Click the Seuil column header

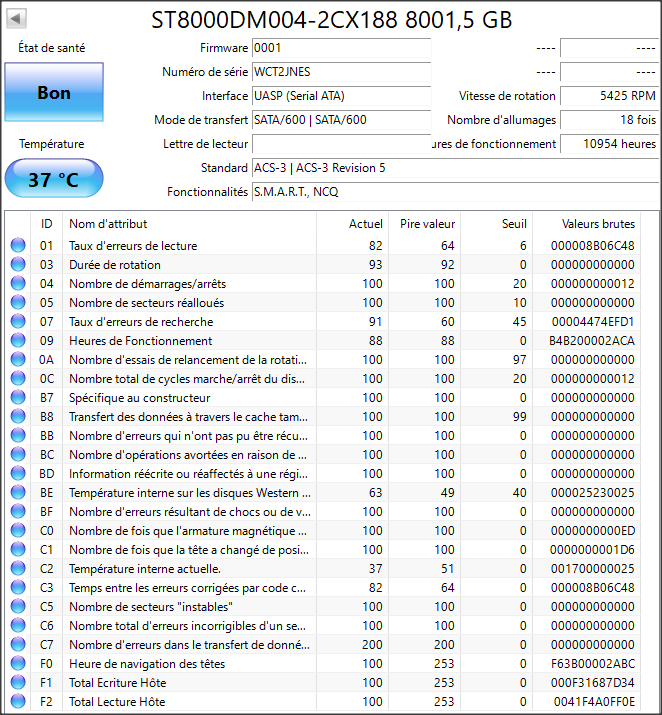coord(496,224)
